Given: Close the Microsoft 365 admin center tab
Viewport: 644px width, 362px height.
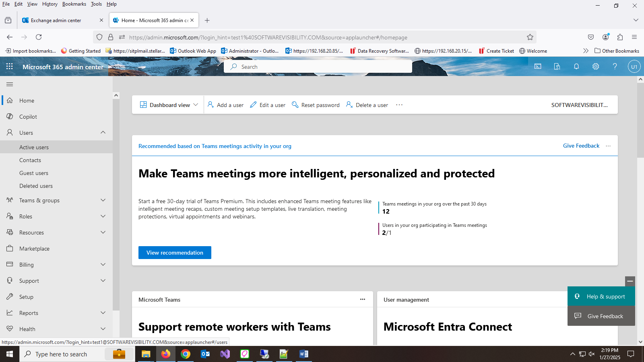Looking at the screenshot, I should [192, 20].
